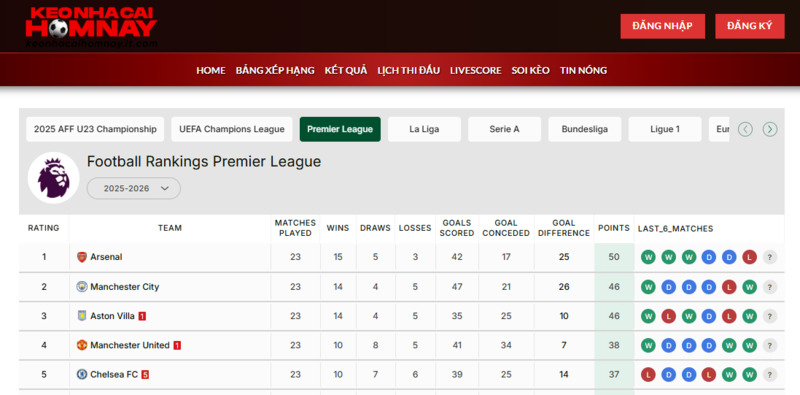This screenshot has width=800, height=395.
Task: Switch to the 2025 AFF U23 Championship tab
Action: pos(95,130)
